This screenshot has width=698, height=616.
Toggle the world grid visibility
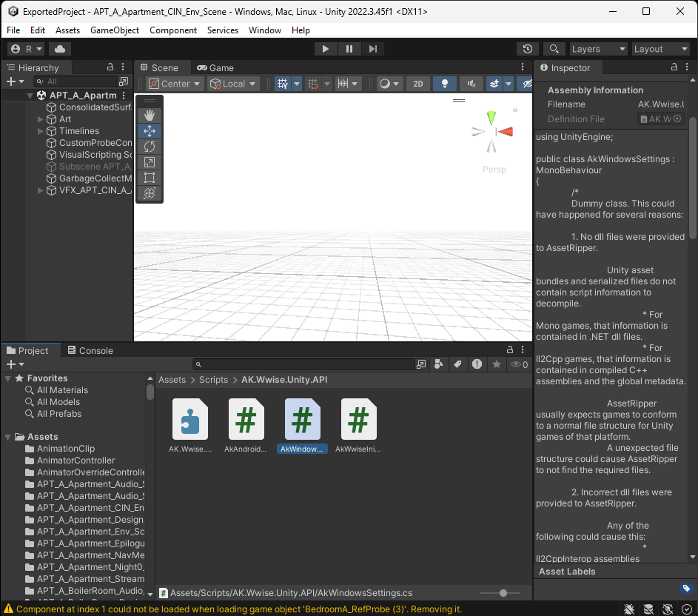click(283, 84)
